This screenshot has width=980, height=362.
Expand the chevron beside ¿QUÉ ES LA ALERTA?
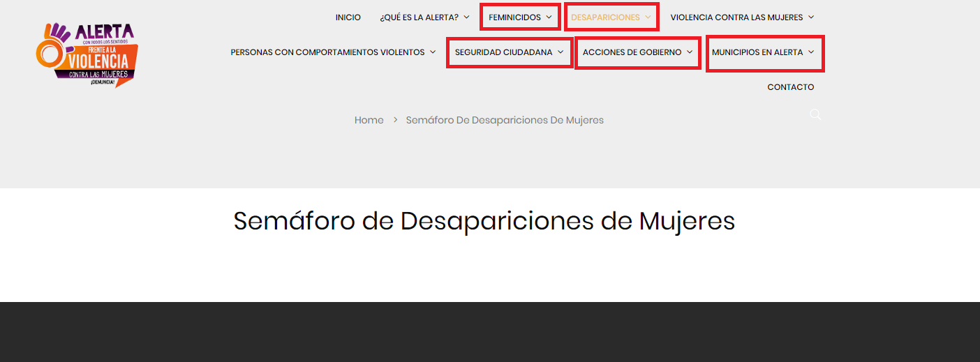[466, 17]
